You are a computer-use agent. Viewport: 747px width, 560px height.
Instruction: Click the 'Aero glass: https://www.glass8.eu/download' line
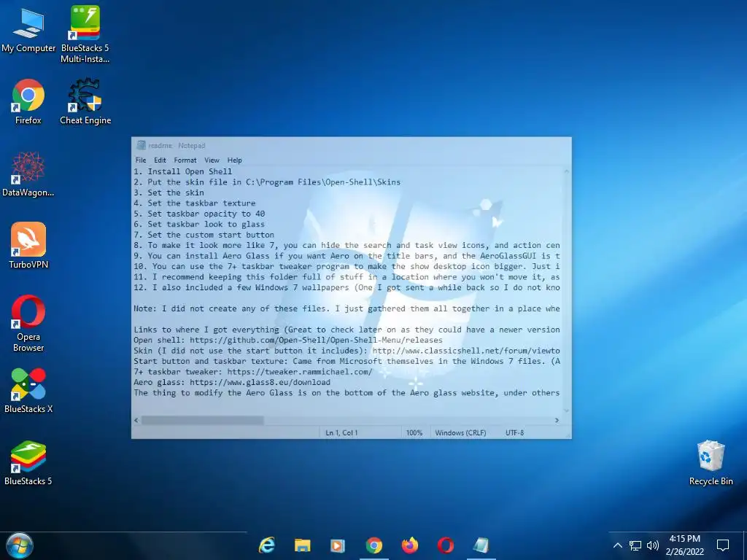[232, 382]
